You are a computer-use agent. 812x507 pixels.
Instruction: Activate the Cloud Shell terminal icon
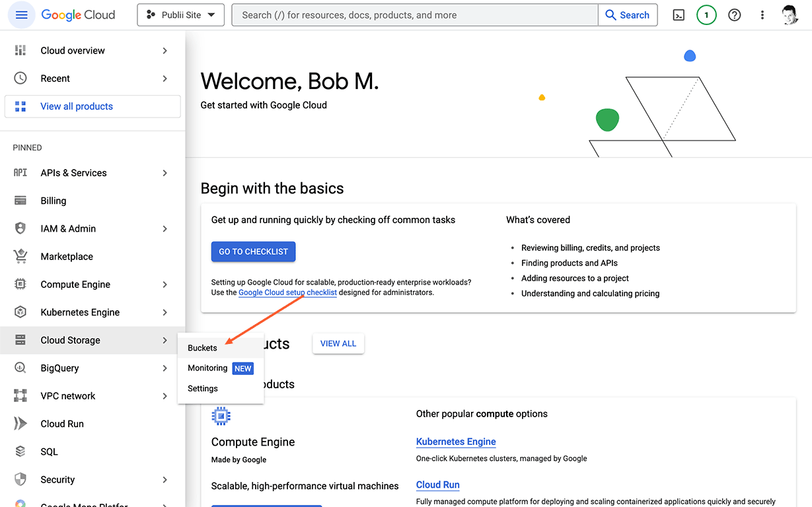coord(679,15)
